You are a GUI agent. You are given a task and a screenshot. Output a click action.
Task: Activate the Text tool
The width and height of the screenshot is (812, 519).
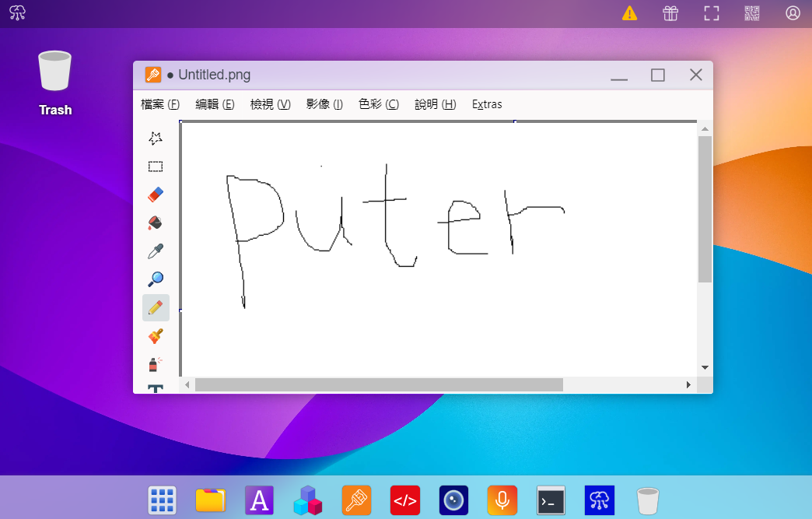155,389
